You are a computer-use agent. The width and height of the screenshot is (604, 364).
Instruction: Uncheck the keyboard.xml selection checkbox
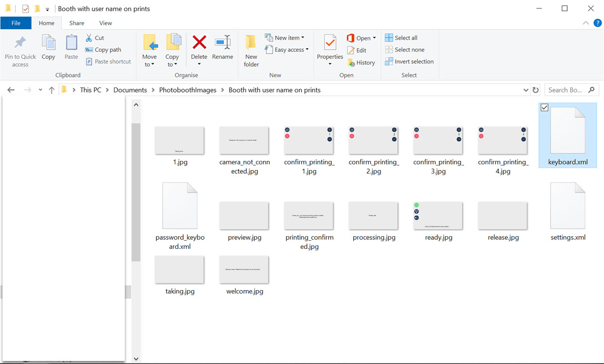(544, 108)
